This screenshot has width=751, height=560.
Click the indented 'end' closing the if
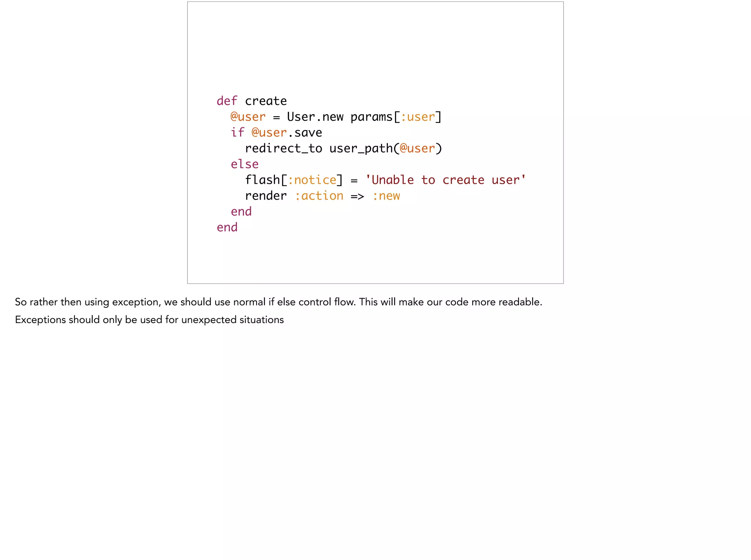click(241, 211)
